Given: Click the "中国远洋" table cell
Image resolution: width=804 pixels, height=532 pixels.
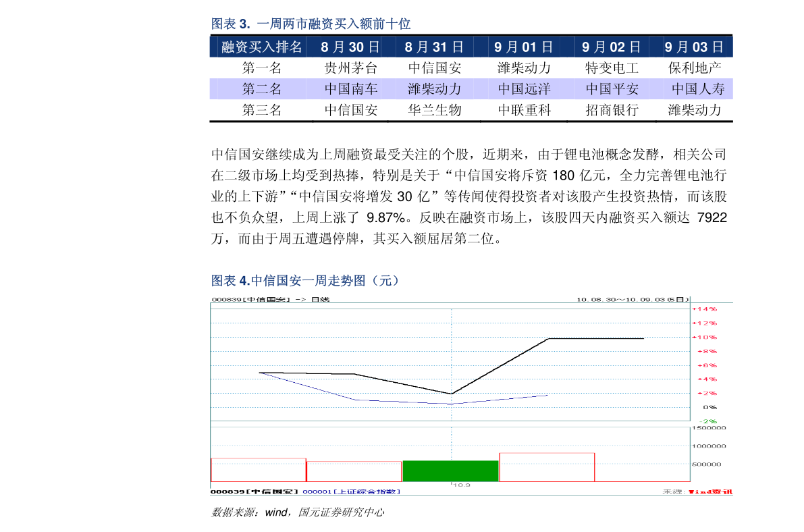Looking at the screenshot, I should pos(524,88).
